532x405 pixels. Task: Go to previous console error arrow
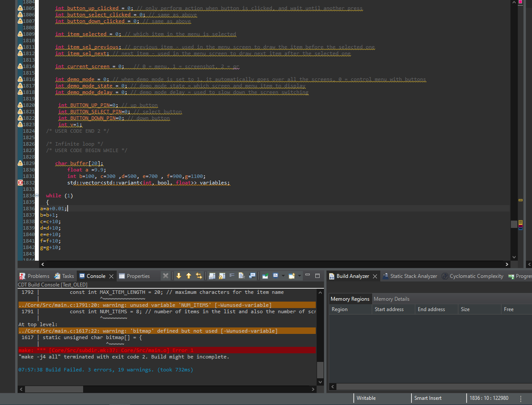[189, 276]
